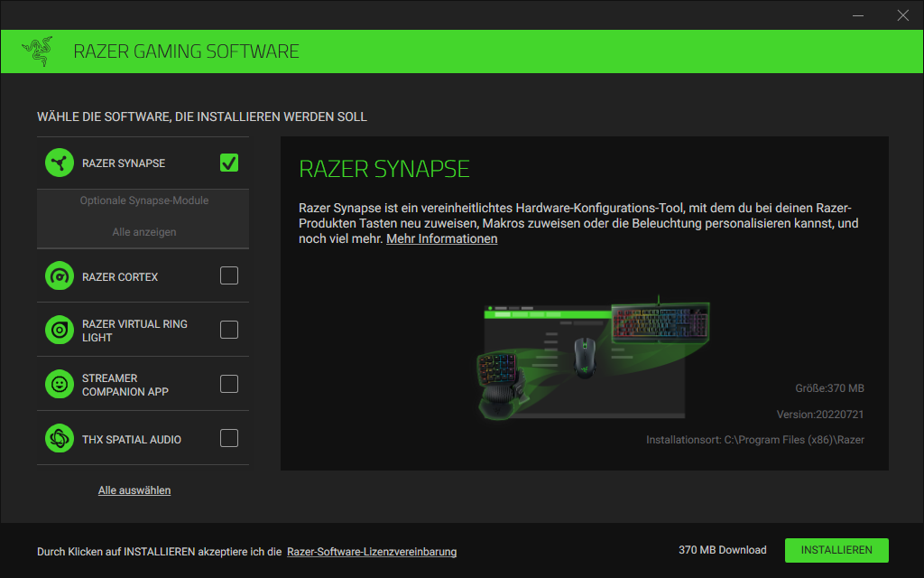Open the Mehr Informationen link
924x578 pixels.
[442, 238]
